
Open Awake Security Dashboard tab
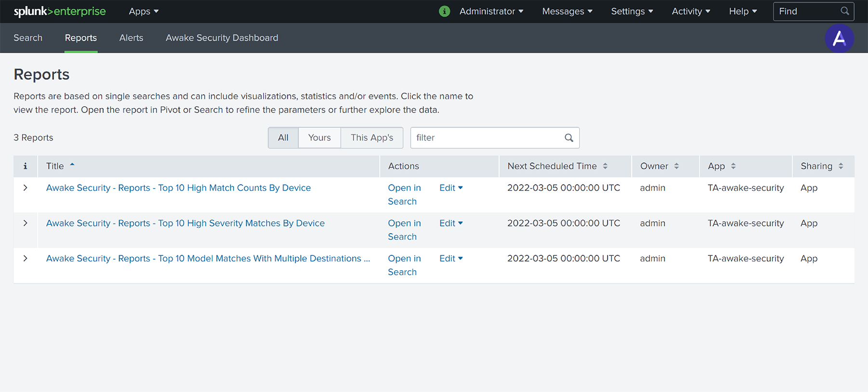tap(222, 38)
